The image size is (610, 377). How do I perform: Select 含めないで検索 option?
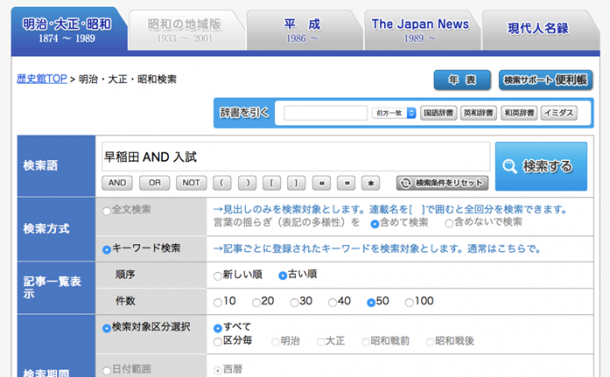(x=449, y=223)
